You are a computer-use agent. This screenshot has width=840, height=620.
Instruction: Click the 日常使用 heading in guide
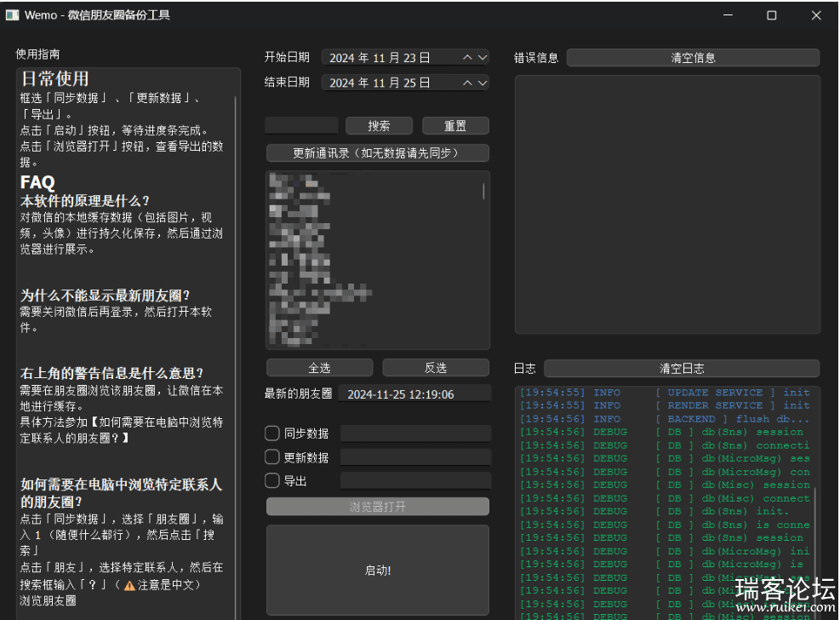click(x=54, y=78)
